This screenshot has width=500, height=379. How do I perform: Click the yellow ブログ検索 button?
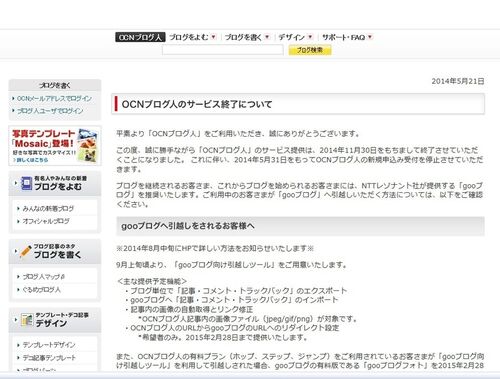coord(310,50)
